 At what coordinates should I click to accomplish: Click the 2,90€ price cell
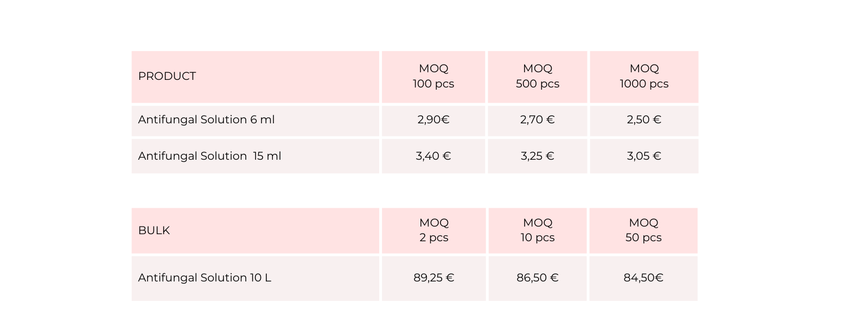coord(433,120)
